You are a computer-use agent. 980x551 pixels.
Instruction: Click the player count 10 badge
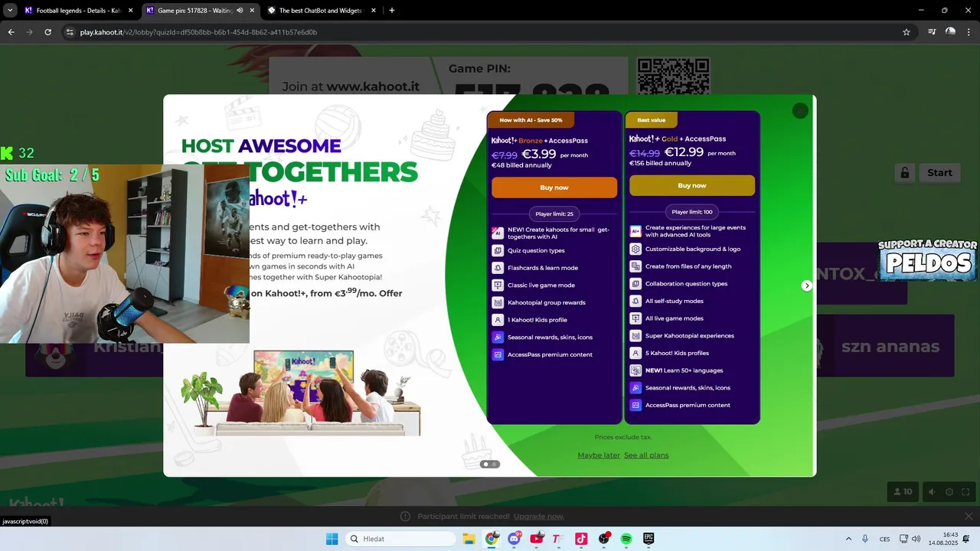[903, 492]
